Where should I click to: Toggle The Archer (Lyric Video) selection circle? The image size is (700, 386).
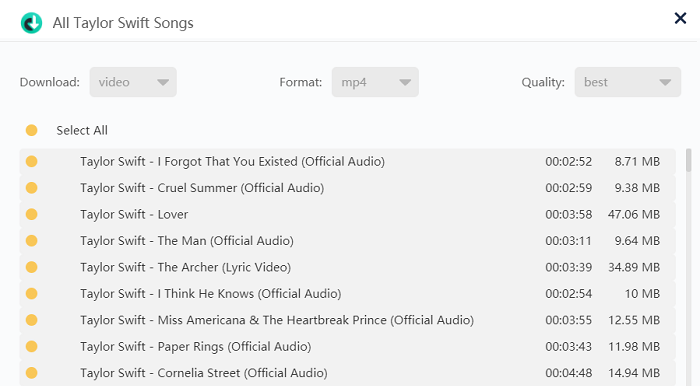[31, 267]
